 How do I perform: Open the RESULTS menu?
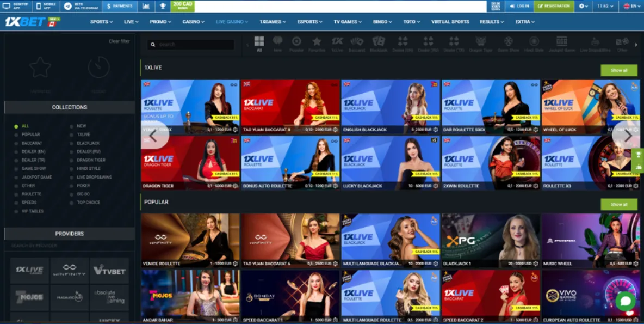(x=492, y=22)
